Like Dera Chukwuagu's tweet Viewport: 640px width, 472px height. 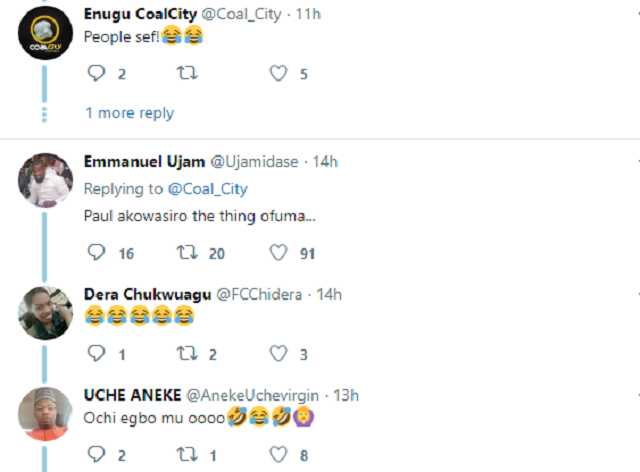(279, 353)
